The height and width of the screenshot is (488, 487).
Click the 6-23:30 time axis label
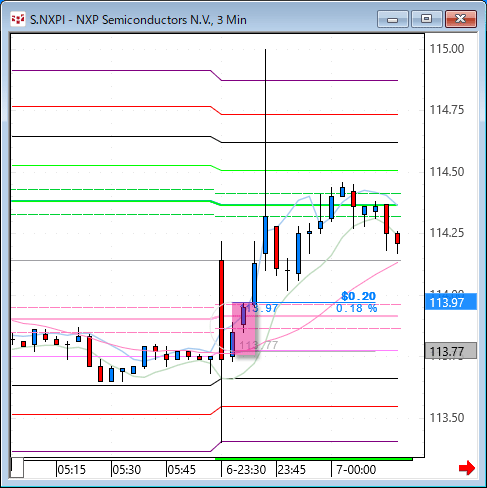tap(246, 470)
